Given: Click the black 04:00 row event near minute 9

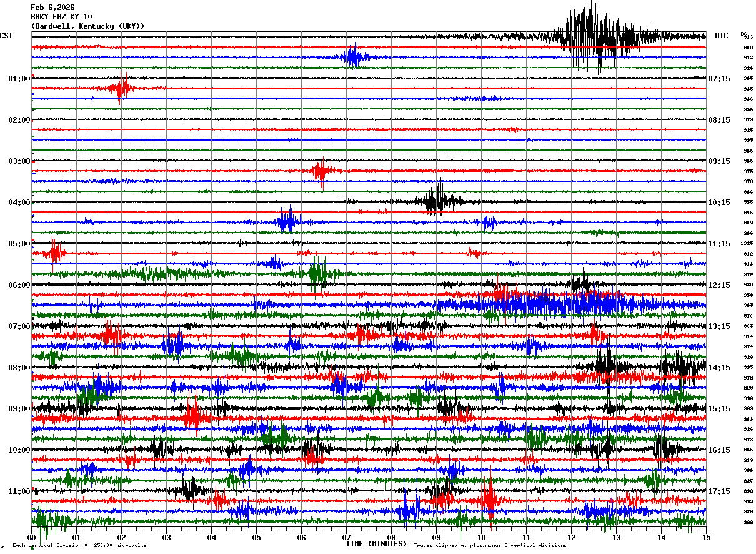Looking at the screenshot, I should click(437, 201).
